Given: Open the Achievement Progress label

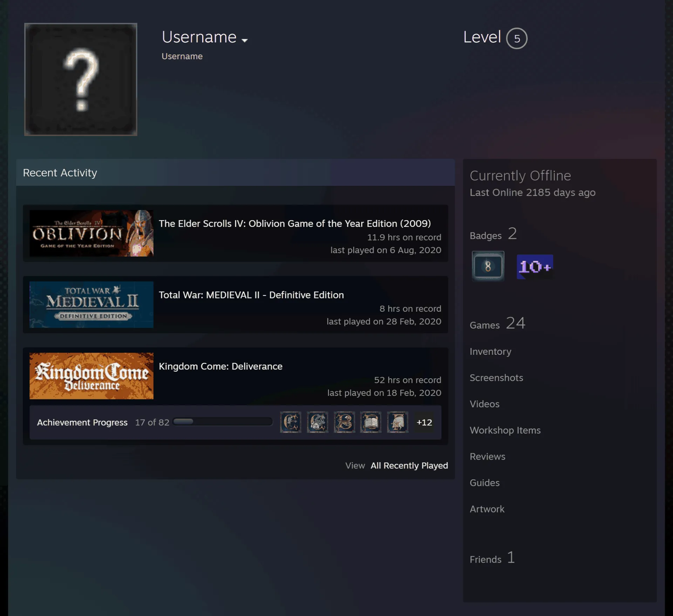Looking at the screenshot, I should click(x=82, y=422).
